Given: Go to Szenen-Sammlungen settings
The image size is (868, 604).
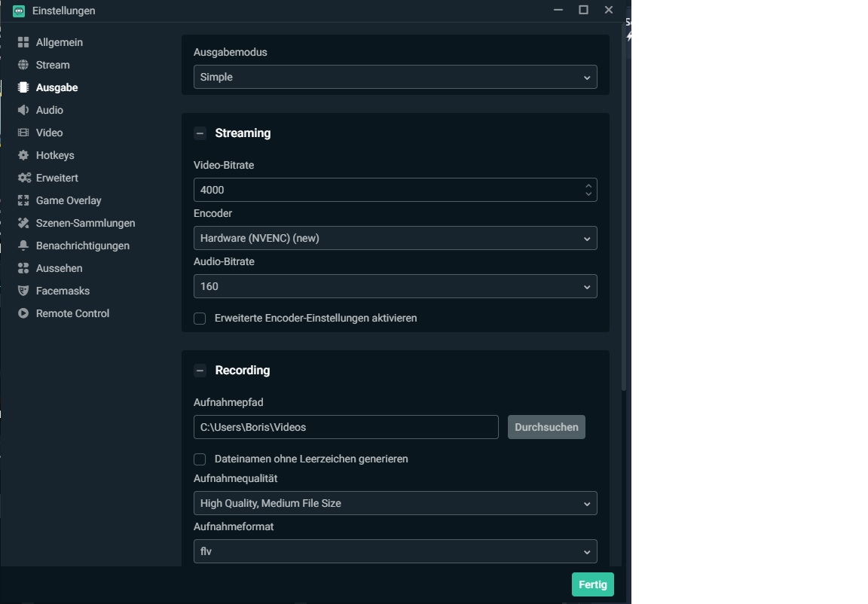Looking at the screenshot, I should coord(85,223).
